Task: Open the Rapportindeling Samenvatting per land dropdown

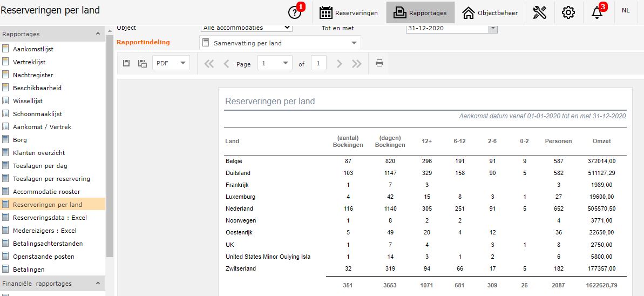Action: click(280, 43)
